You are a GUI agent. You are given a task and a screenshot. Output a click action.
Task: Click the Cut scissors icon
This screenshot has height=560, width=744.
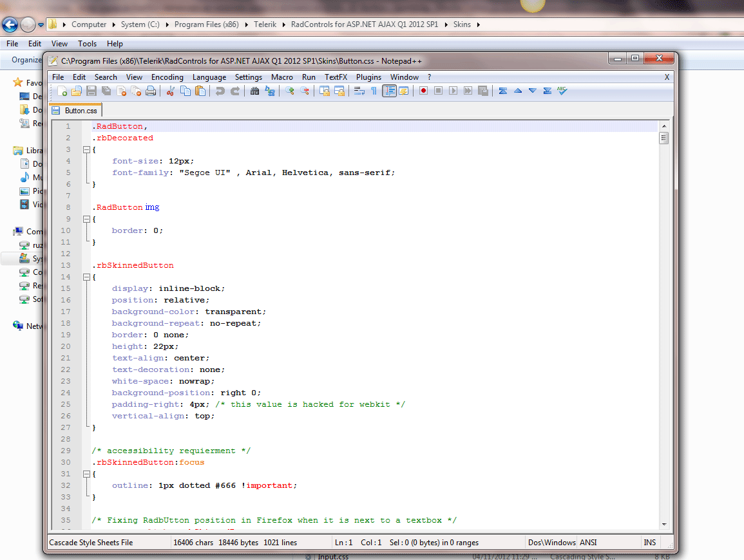[x=171, y=91]
